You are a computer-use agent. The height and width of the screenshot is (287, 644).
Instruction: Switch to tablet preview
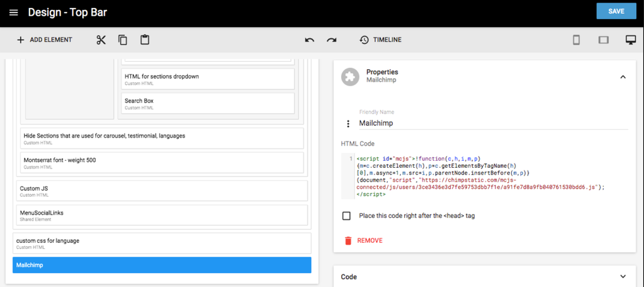tap(603, 40)
